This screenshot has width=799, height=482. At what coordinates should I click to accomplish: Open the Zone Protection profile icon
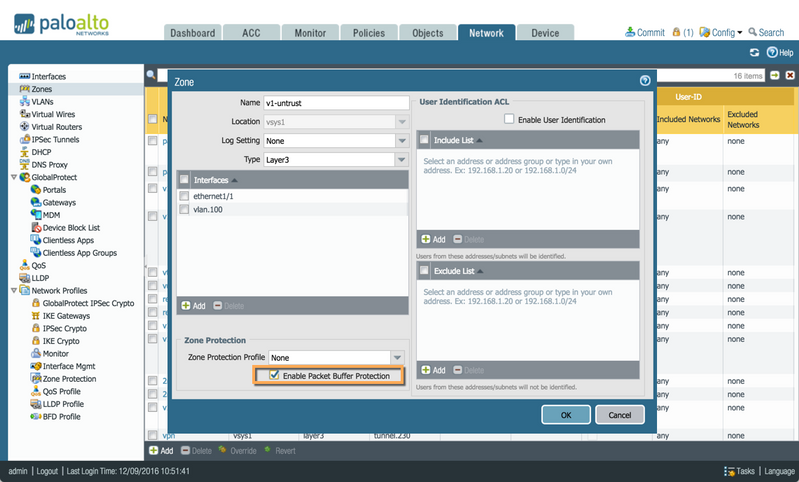(x=36, y=379)
